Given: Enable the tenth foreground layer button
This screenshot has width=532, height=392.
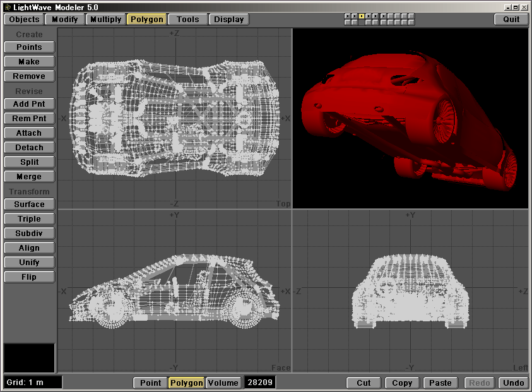Looking at the screenshot, I should [410, 16].
